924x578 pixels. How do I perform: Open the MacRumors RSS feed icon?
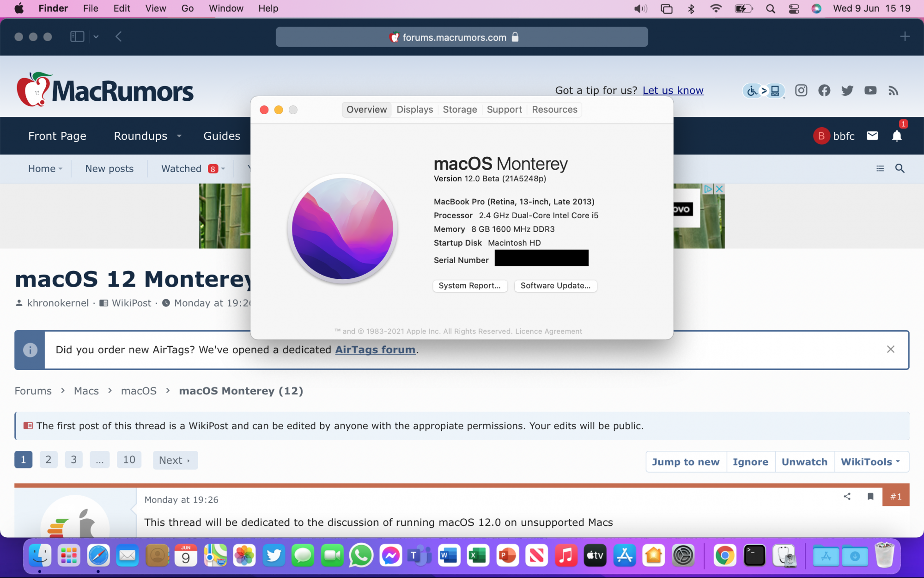tap(893, 91)
